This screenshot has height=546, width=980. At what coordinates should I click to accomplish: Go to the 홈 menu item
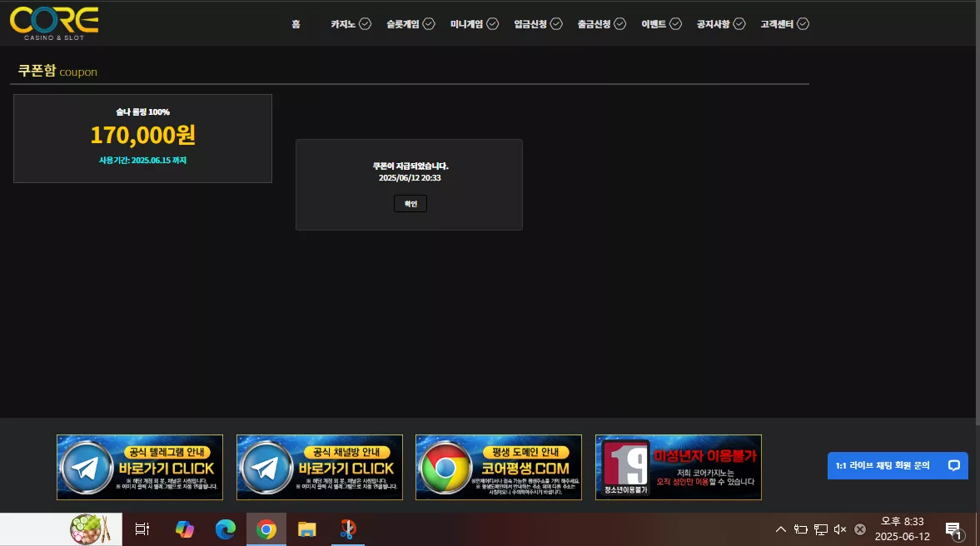pos(296,24)
